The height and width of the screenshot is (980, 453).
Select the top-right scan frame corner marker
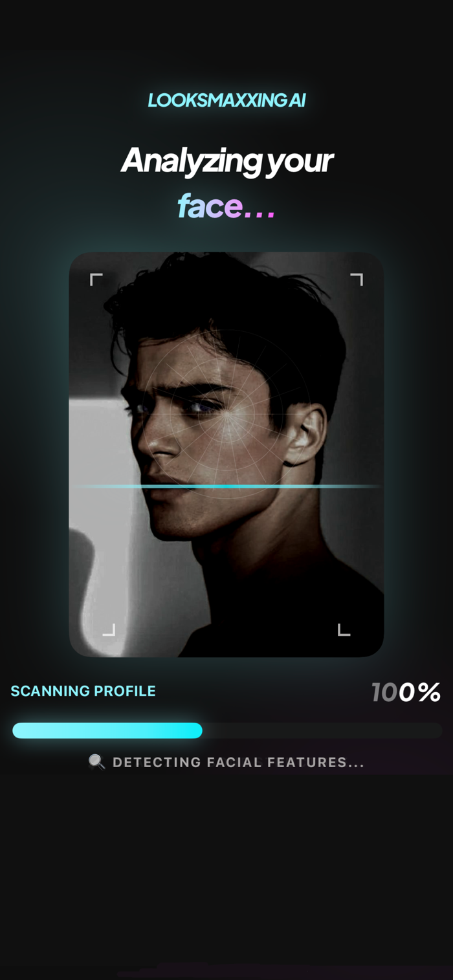(x=357, y=279)
